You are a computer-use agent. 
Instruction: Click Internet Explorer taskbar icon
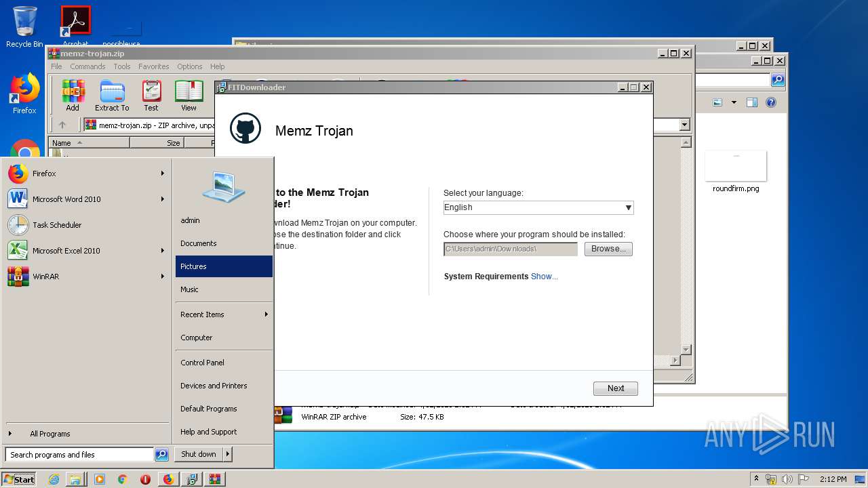click(x=54, y=479)
